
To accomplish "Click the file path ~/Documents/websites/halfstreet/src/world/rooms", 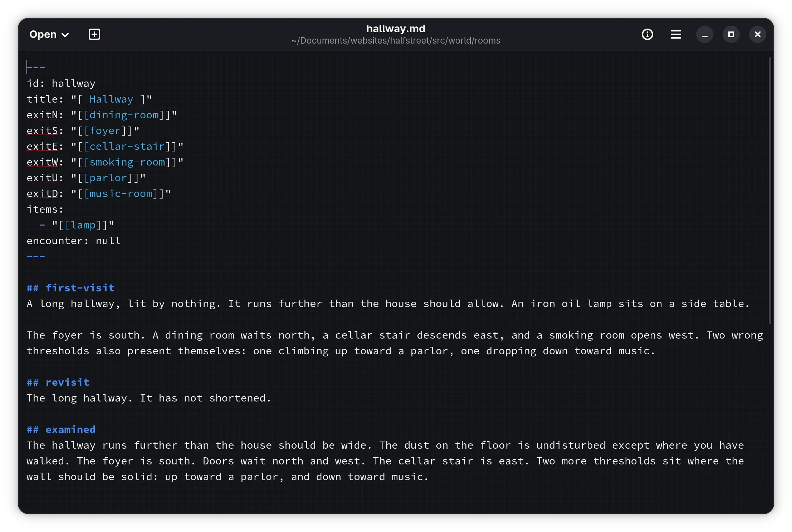I will coord(396,41).
